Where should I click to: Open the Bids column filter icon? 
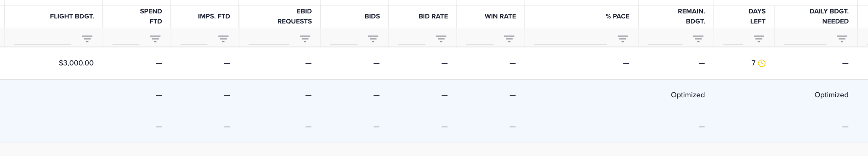(x=373, y=39)
